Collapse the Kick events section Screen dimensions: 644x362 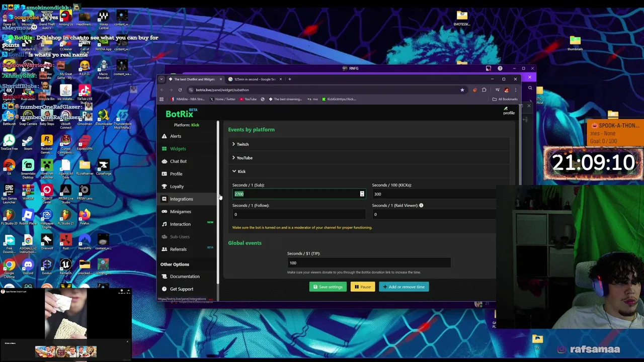[x=239, y=171]
